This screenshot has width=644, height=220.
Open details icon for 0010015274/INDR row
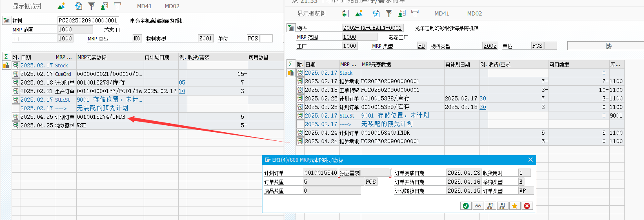tap(16, 117)
